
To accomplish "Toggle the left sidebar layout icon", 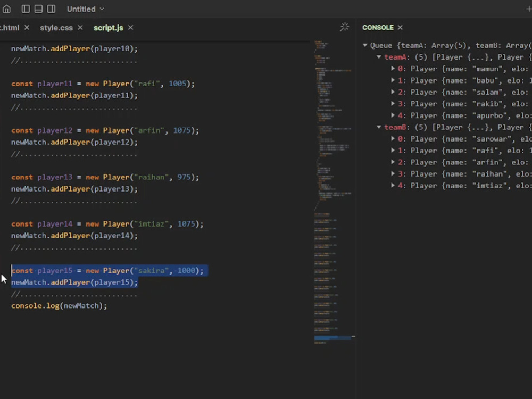I will [26, 9].
